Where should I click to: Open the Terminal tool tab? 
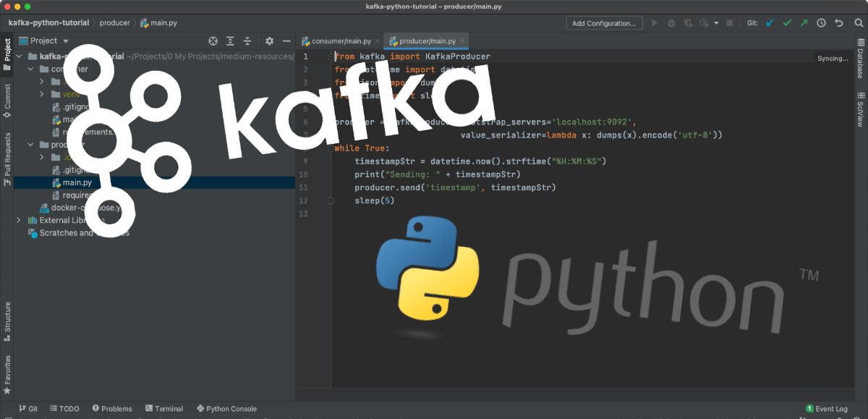click(x=164, y=409)
